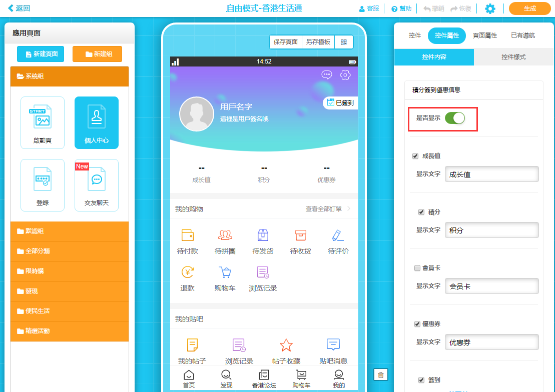Open the 幫助 help link

point(401,8)
